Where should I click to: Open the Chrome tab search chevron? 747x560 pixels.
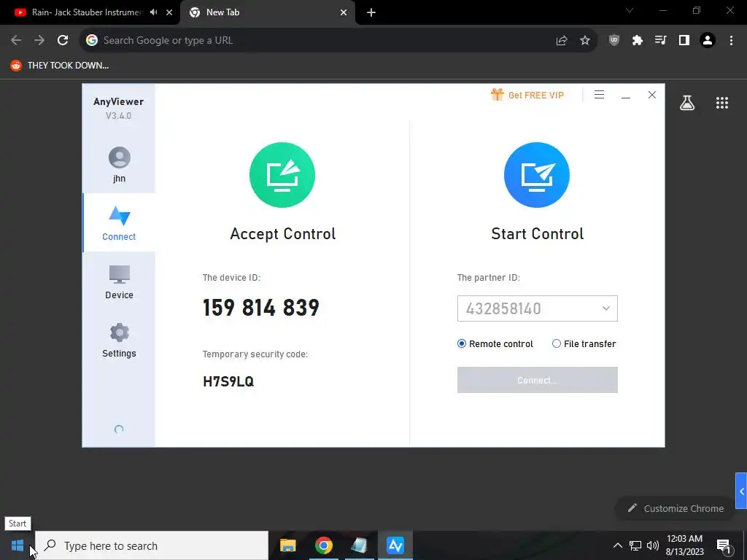630,10
